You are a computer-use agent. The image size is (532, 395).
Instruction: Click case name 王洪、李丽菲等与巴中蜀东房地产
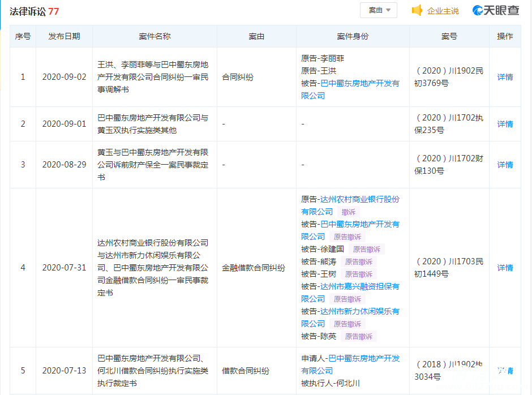click(153, 77)
